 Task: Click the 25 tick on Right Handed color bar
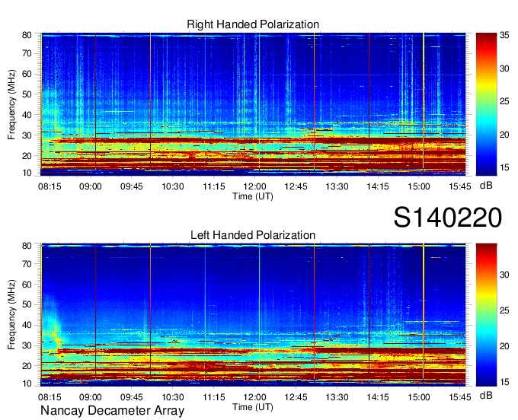coord(504,101)
